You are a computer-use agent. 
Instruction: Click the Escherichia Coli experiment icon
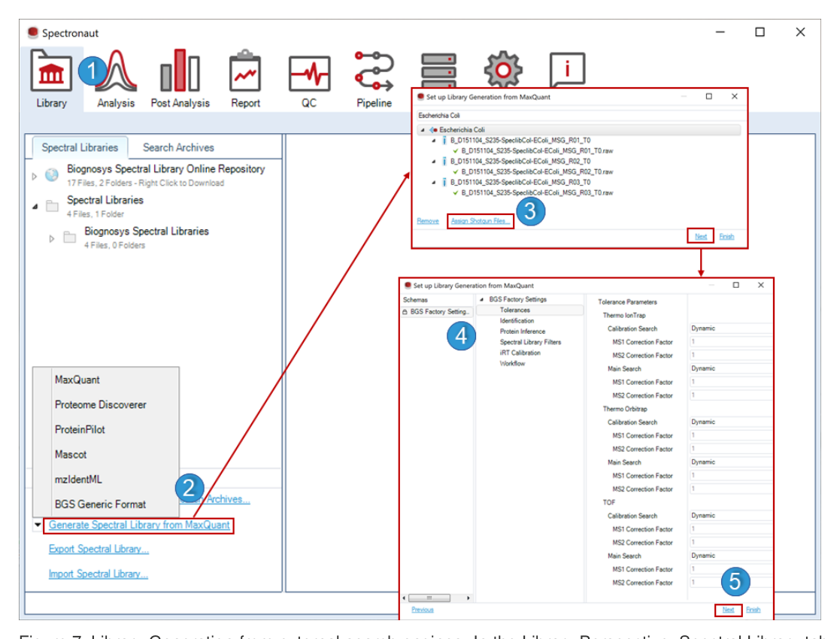point(433,129)
